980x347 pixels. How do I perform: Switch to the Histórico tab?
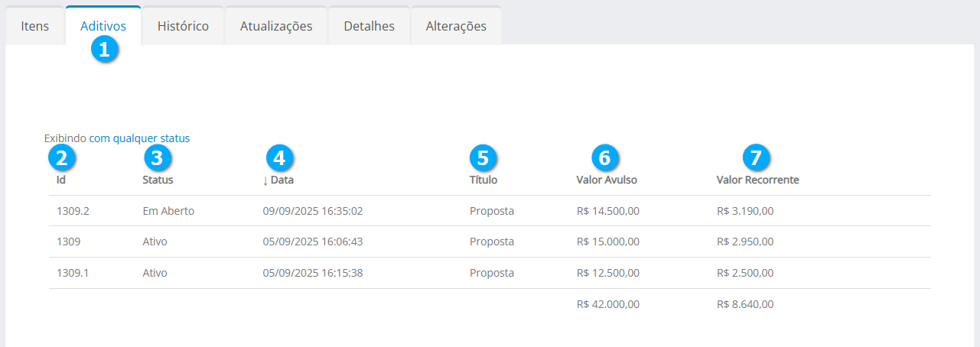[x=183, y=26]
